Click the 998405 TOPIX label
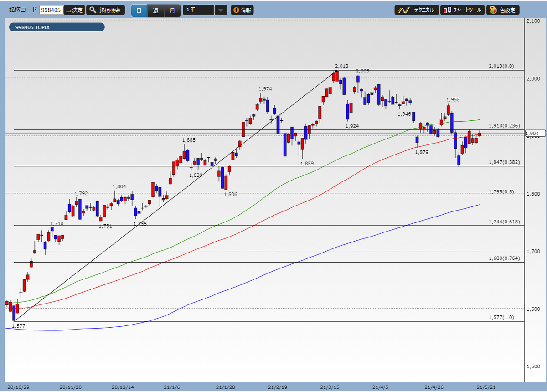 pos(57,27)
